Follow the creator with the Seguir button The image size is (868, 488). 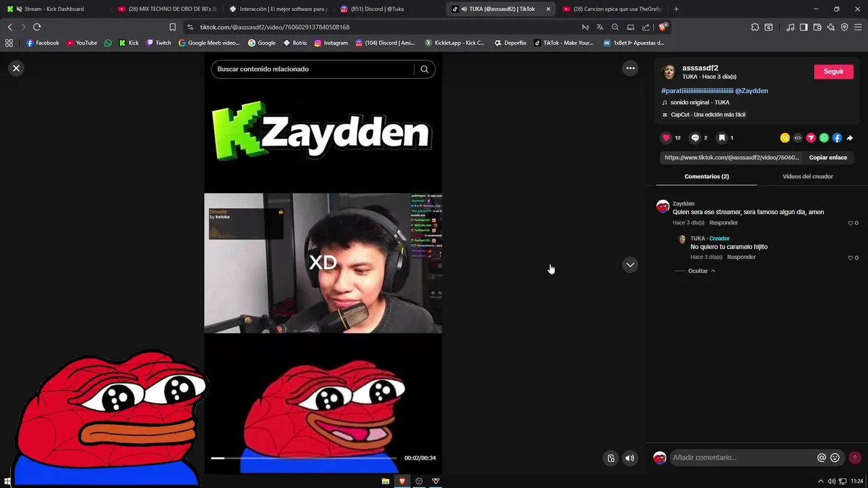[x=833, y=71]
